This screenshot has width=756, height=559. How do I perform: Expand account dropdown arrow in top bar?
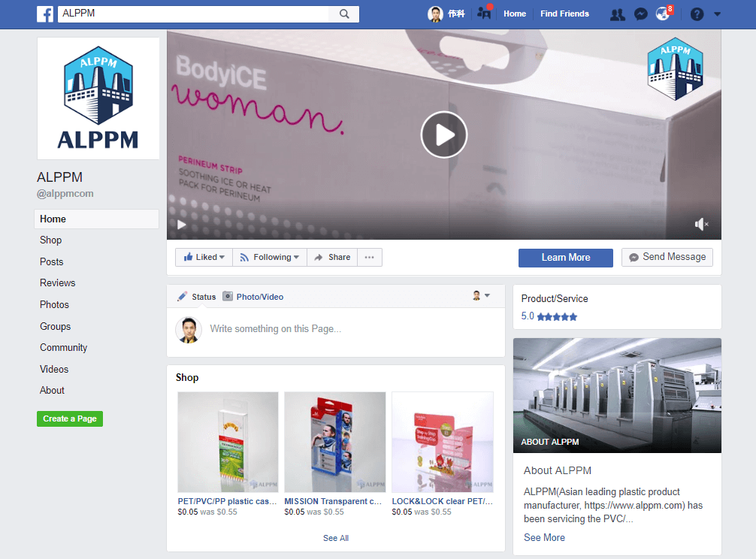click(x=717, y=14)
